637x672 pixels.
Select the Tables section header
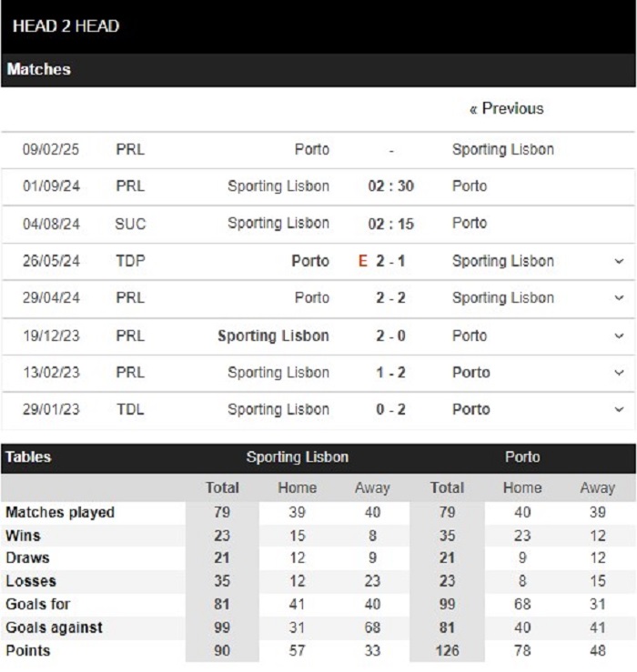28,456
